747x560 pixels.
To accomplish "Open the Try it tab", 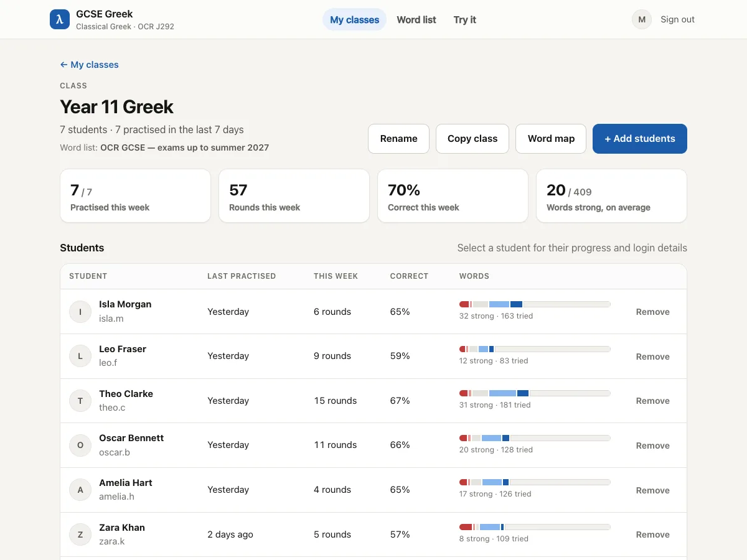I will pos(465,19).
